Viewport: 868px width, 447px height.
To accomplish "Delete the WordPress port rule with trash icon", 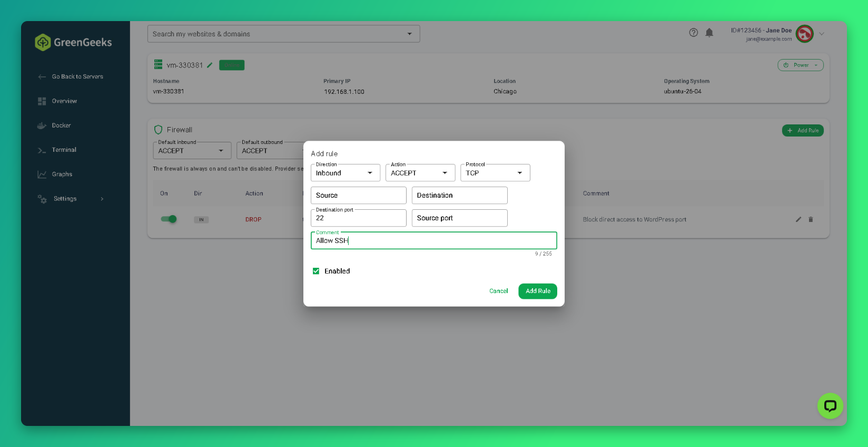I will pyautogui.click(x=811, y=219).
